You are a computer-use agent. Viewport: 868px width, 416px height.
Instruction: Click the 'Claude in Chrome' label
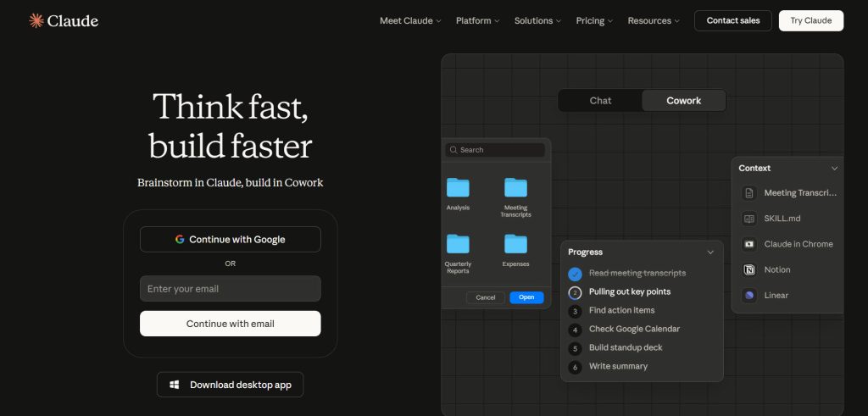point(798,244)
